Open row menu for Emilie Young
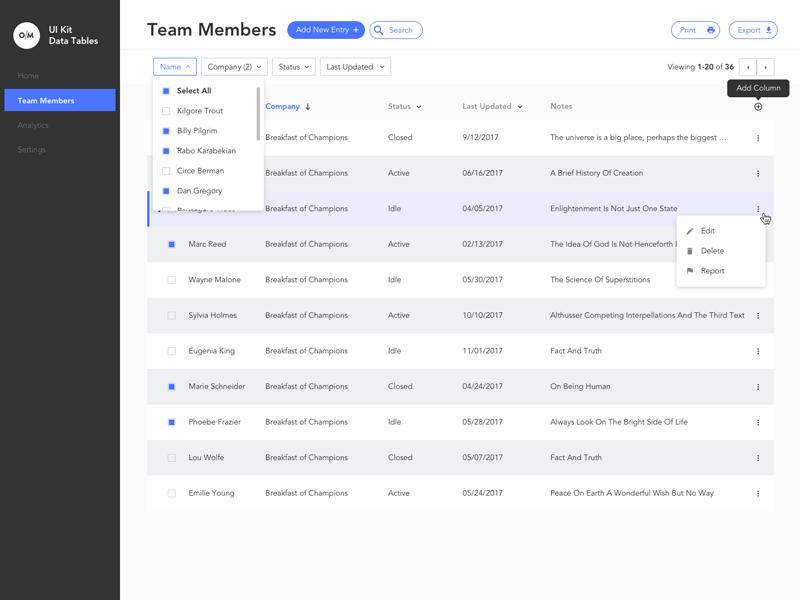800x600 pixels. point(758,493)
